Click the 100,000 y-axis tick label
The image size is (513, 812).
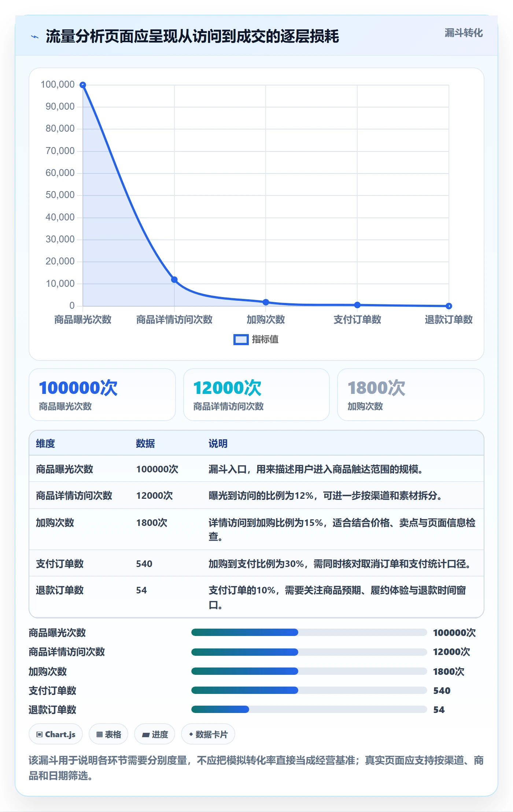coord(58,84)
